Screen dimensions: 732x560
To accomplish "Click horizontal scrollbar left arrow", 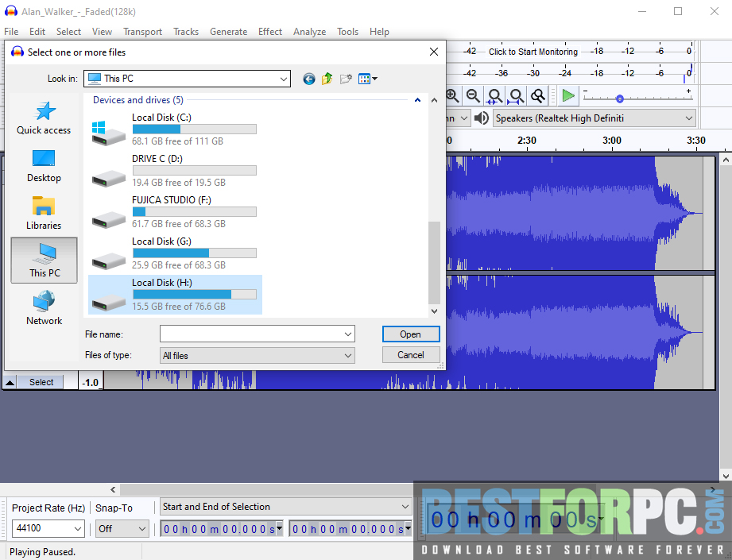I will click(113, 489).
